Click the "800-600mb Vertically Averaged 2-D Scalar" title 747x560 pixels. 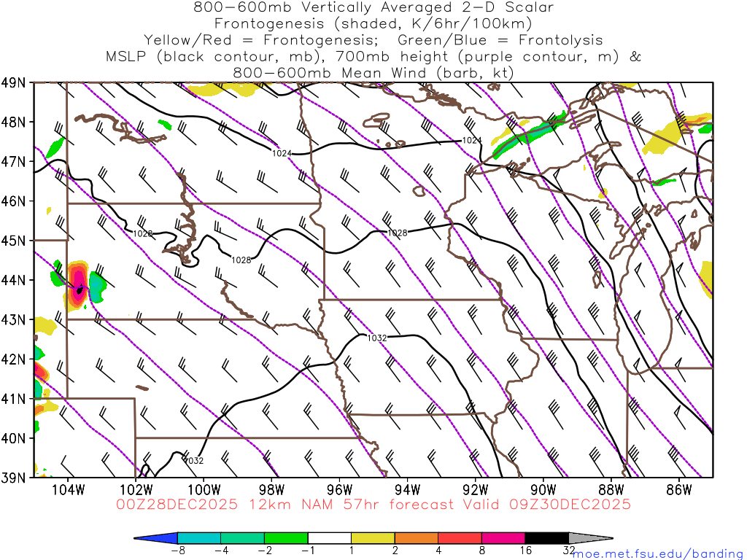click(373, 7)
